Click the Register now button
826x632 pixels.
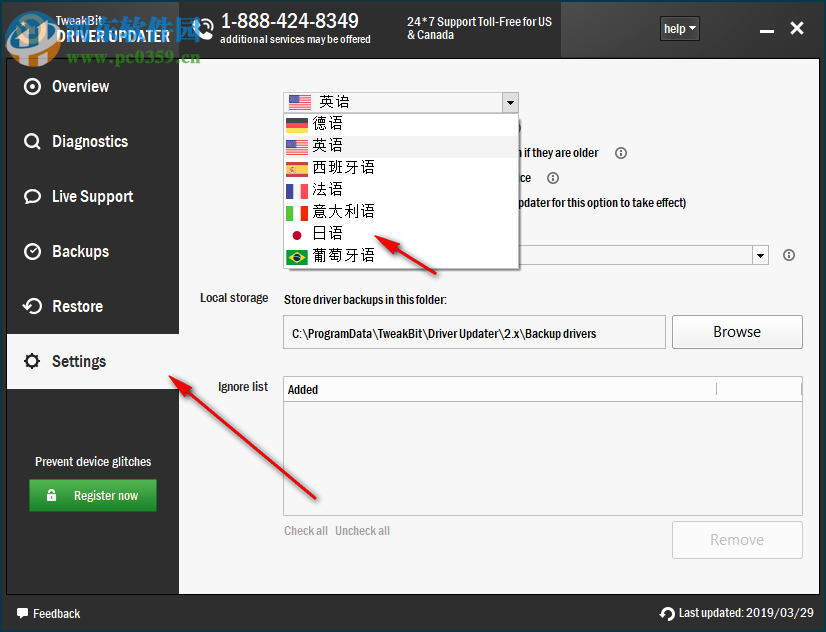(x=92, y=495)
